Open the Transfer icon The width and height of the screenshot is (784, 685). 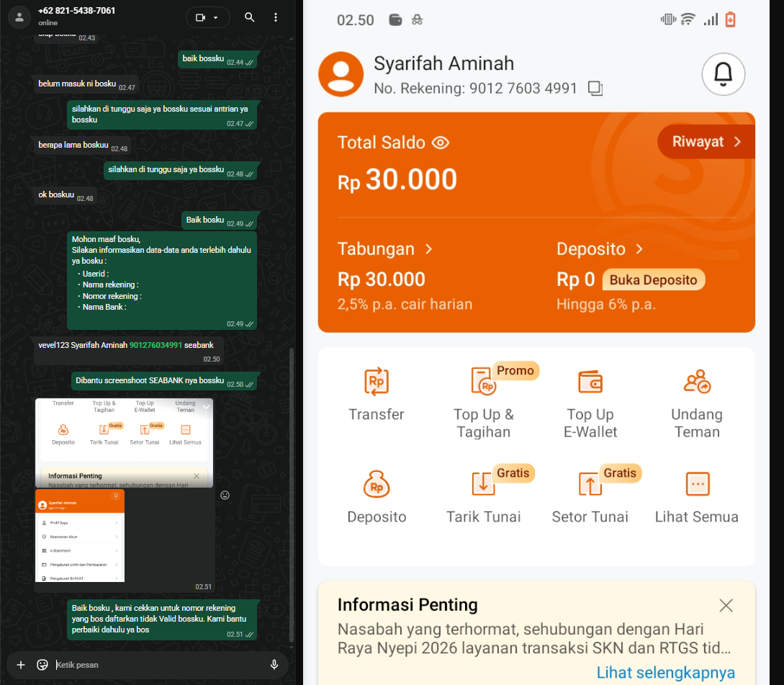[377, 382]
